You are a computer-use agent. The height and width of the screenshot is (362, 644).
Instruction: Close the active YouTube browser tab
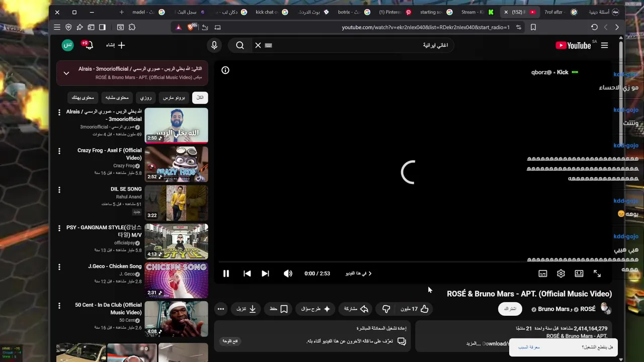click(506, 12)
